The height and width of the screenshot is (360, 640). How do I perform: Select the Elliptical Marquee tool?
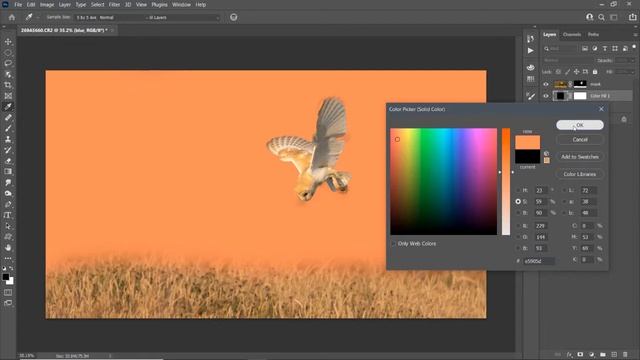[x=8, y=53]
